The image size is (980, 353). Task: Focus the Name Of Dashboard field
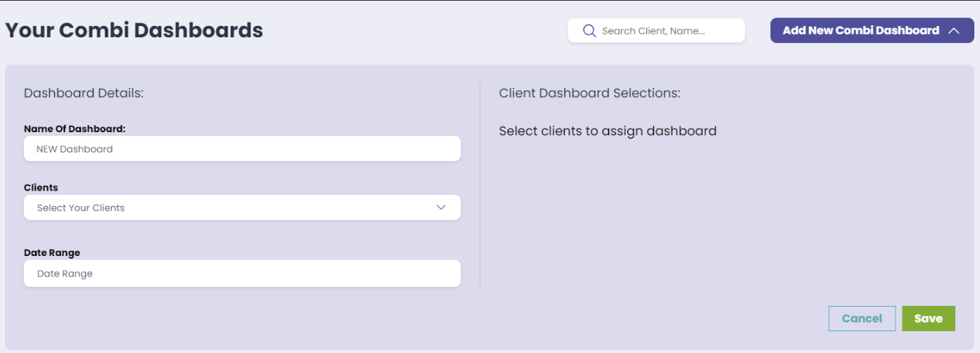click(x=242, y=148)
